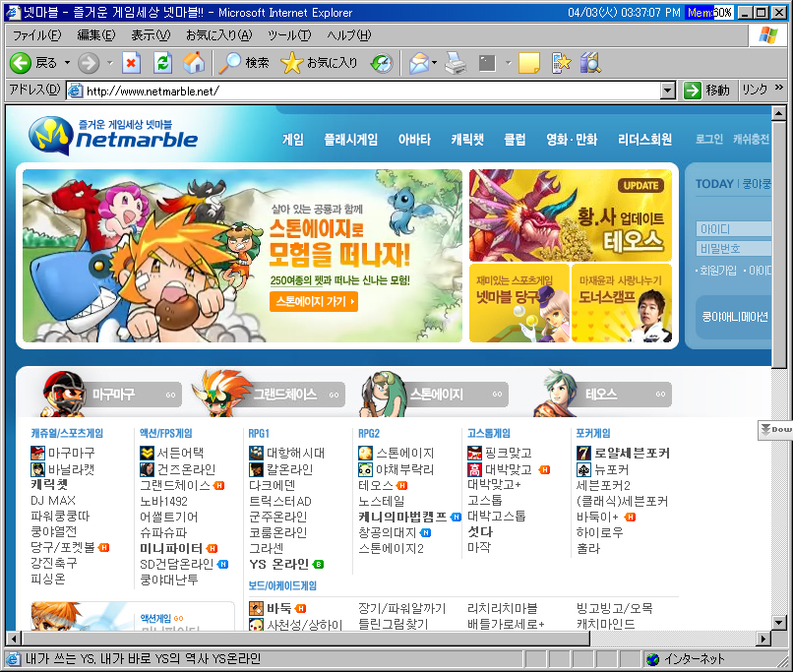
Task: Open the History toolbar icon
Action: [381, 63]
